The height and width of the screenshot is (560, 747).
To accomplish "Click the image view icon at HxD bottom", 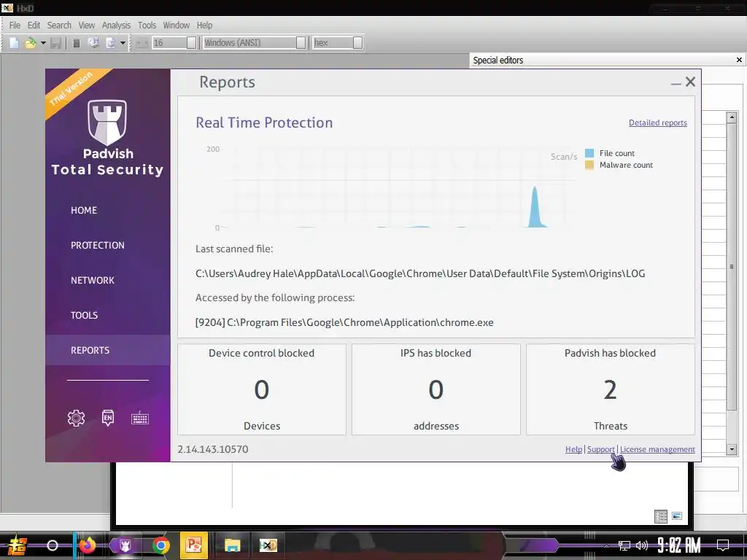I will (x=677, y=516).
